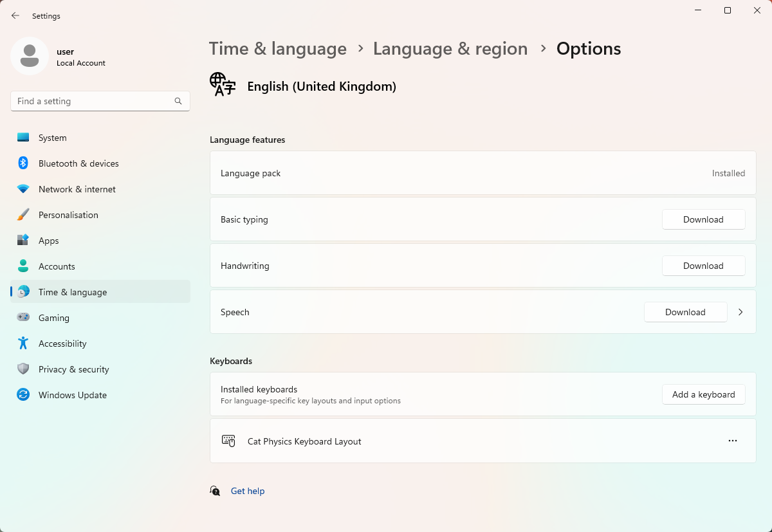Image resolution: width=772 pixels, height=532 pixels.
Task: Click Add a keyboard button
Action: click(x=703, y=394)
